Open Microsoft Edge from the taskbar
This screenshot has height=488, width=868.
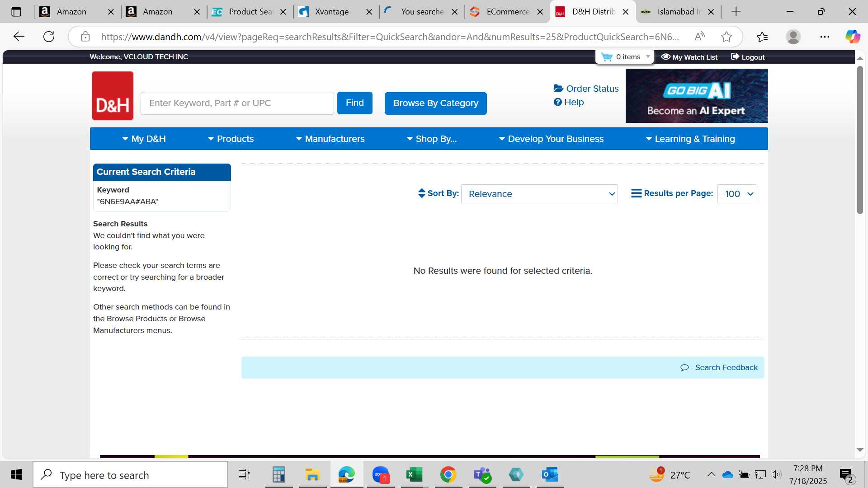347,474
